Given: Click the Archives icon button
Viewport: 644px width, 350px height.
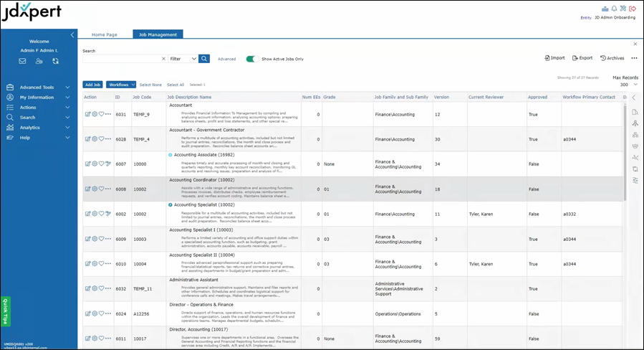Looking at the screenshot, I should [612, 58].
